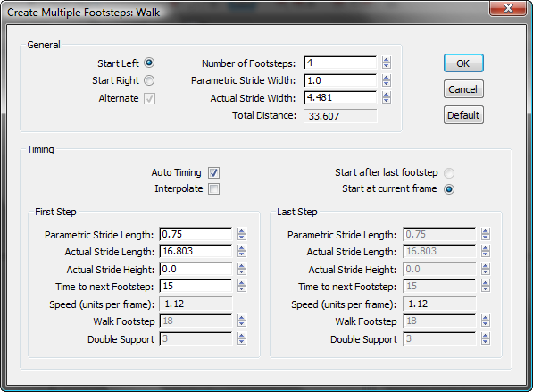The height and width of the screenshot is (392, 533).
Task: Click the Number of Footsteps spinner arrows
Action: click(x=387, y=63)
